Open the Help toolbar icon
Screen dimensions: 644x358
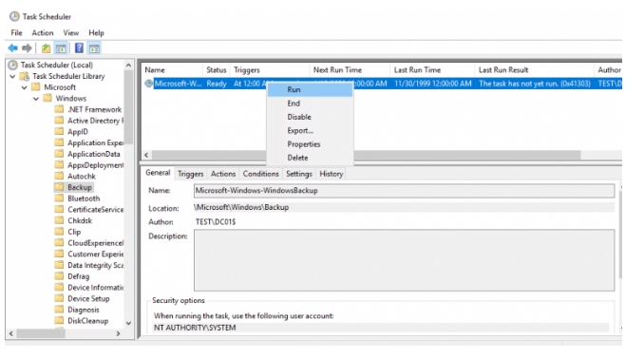[79, 48]
